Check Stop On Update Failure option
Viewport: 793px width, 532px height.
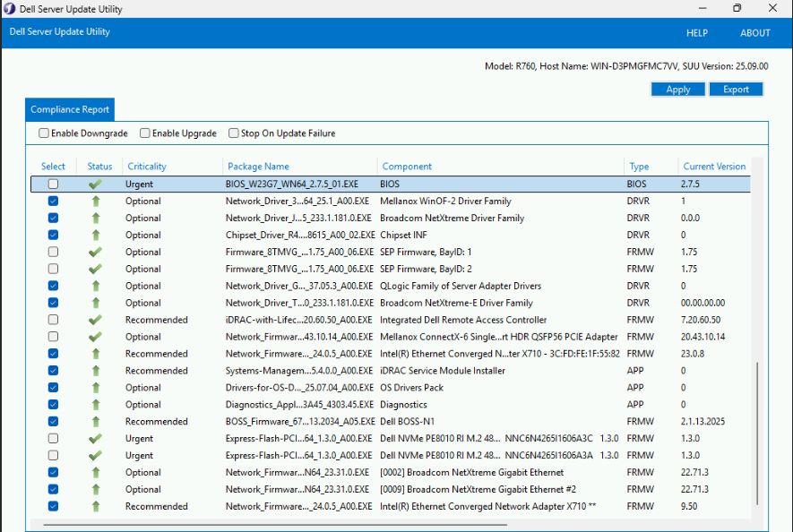(x=233, y=133)
